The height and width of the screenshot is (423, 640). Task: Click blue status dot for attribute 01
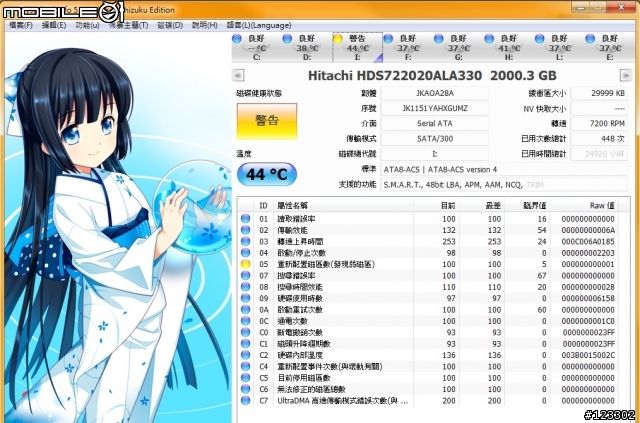pyautogui.click(x=245, y=219)
